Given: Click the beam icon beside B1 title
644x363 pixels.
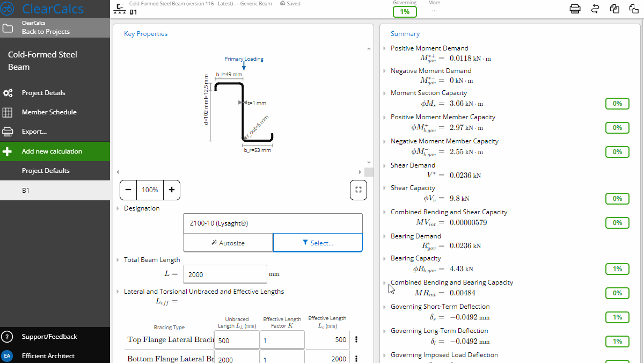Looking at the screenshot, I should coord(120,8).
